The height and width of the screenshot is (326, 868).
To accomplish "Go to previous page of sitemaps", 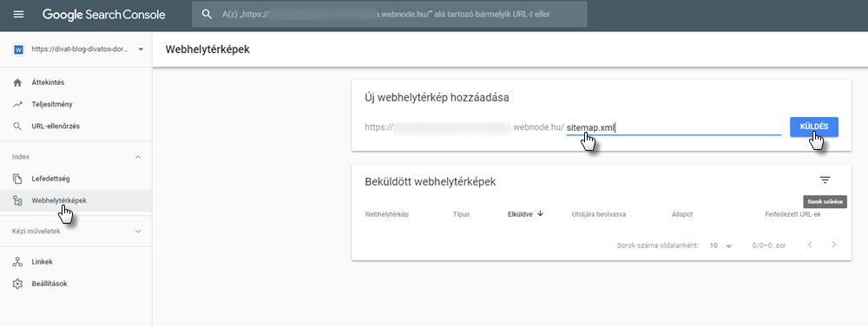I will [810, 244].
